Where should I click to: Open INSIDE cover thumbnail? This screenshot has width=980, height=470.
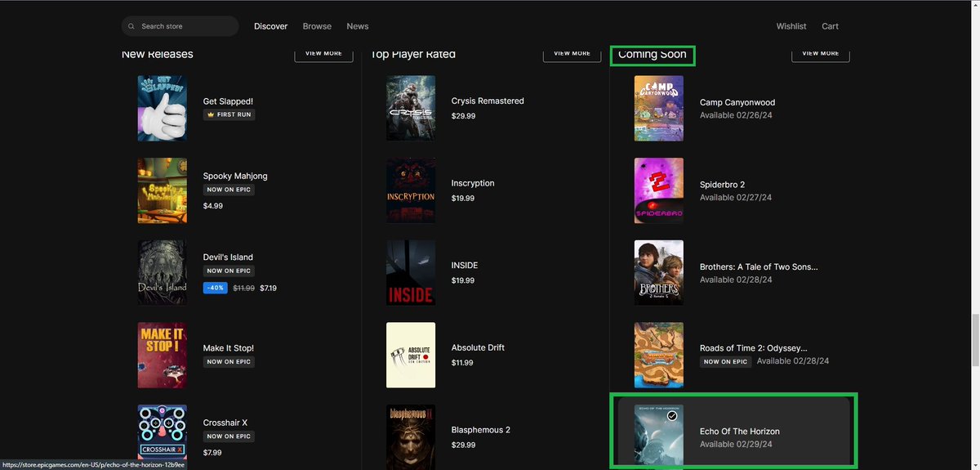411,272
